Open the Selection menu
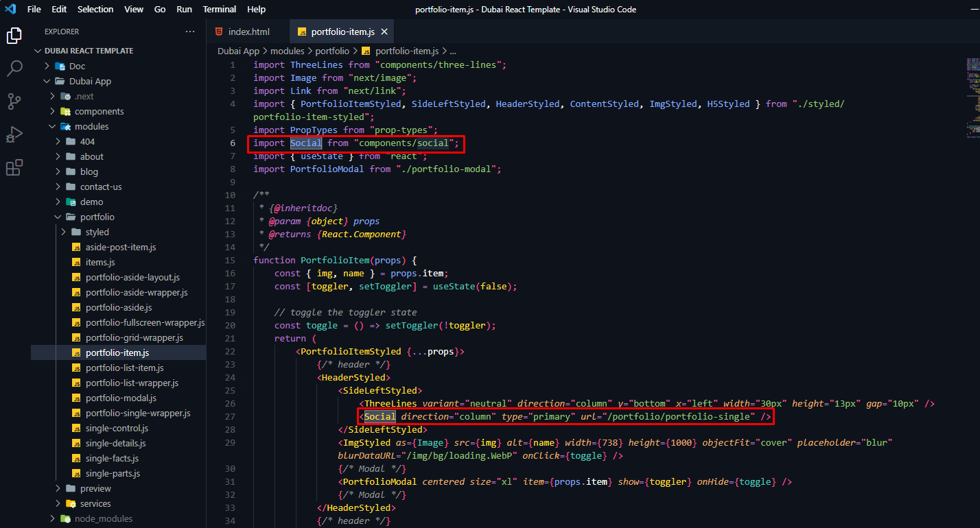This screenshot has height=528, width=980. (x=95, y=9)
